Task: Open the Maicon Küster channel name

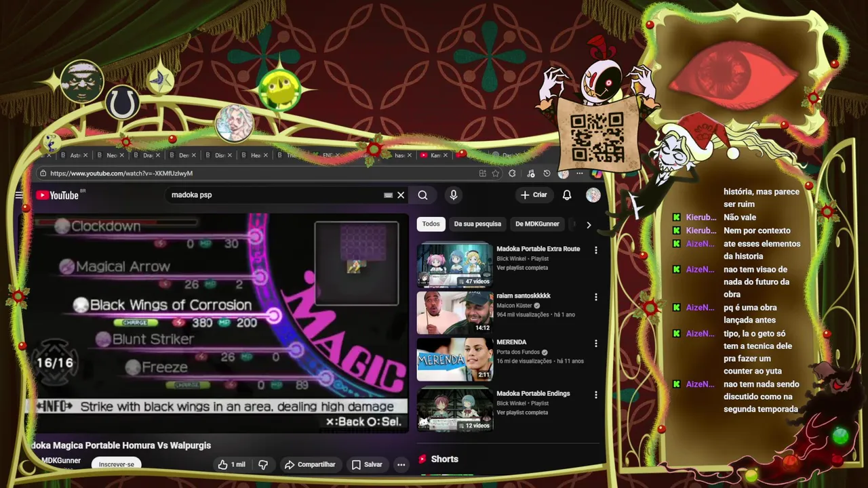Action: [x=515, y=306]
